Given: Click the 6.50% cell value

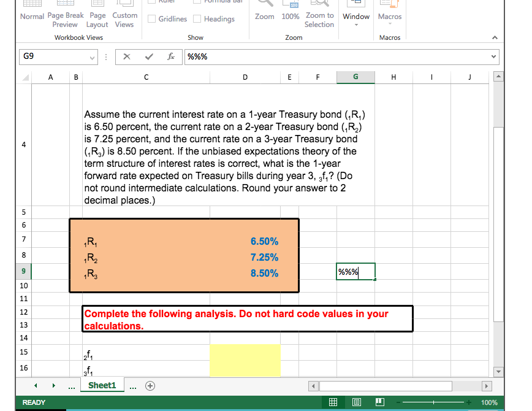Looking at the screenshot, I should 264,241.
